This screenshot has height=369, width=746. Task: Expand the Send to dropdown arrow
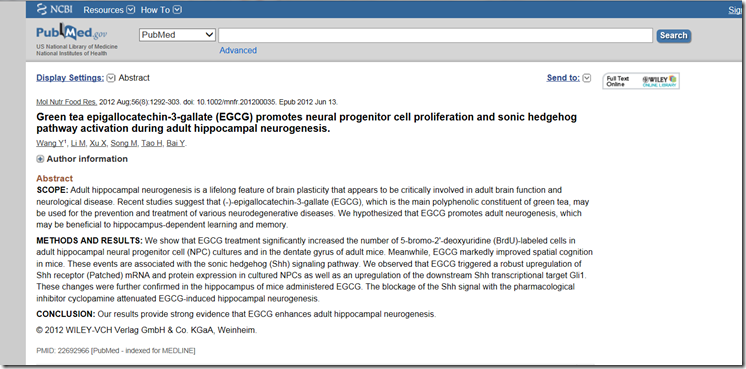click(x=587, y=78)
